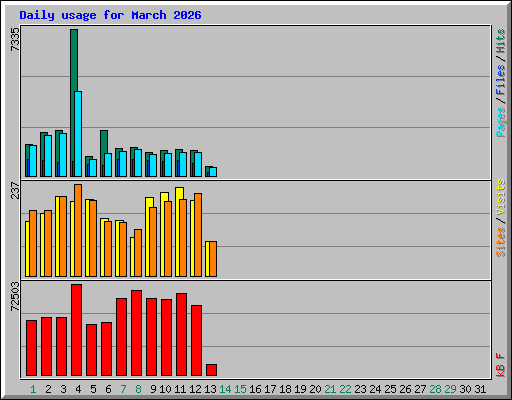This screenshot has height=400, width=512.
Task: Click the 'Sites' legend label
Action: [x=501, y=242]
